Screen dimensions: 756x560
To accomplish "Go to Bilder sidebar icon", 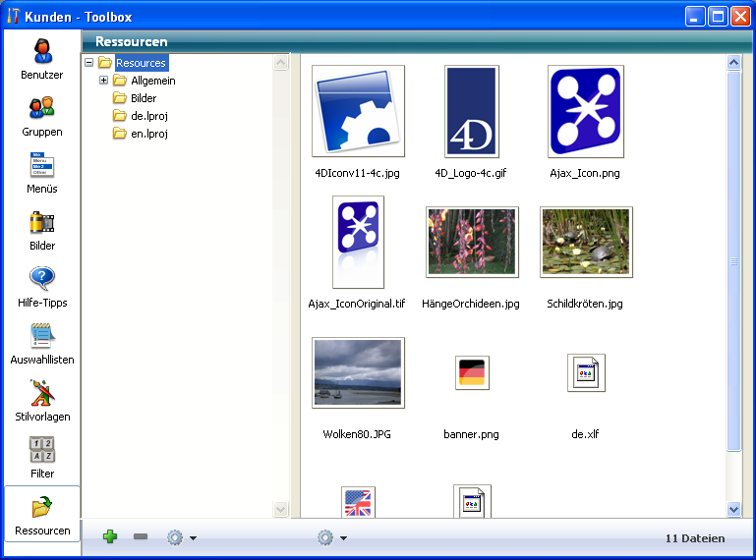I will click(42, 222).
